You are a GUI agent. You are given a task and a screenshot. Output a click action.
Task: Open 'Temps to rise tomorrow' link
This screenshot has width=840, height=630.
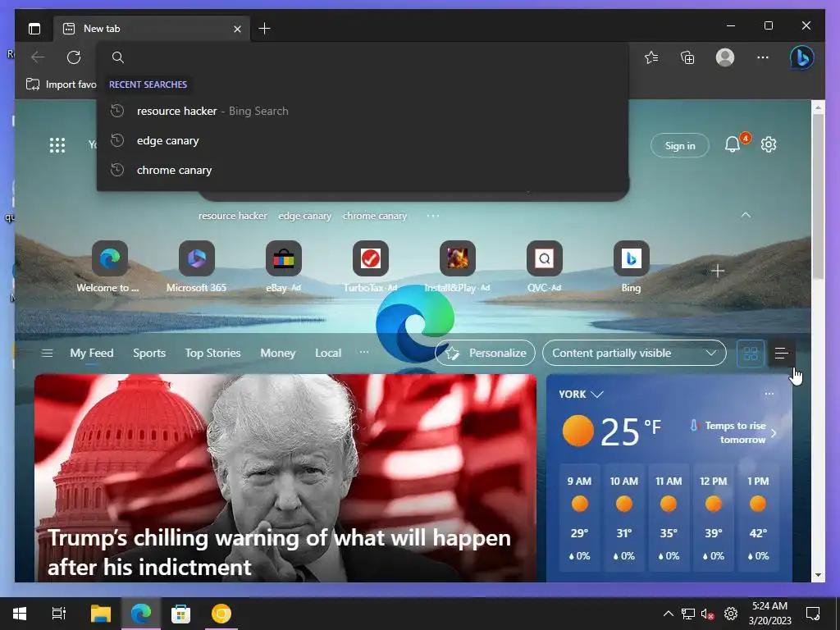tap(733, 432)
